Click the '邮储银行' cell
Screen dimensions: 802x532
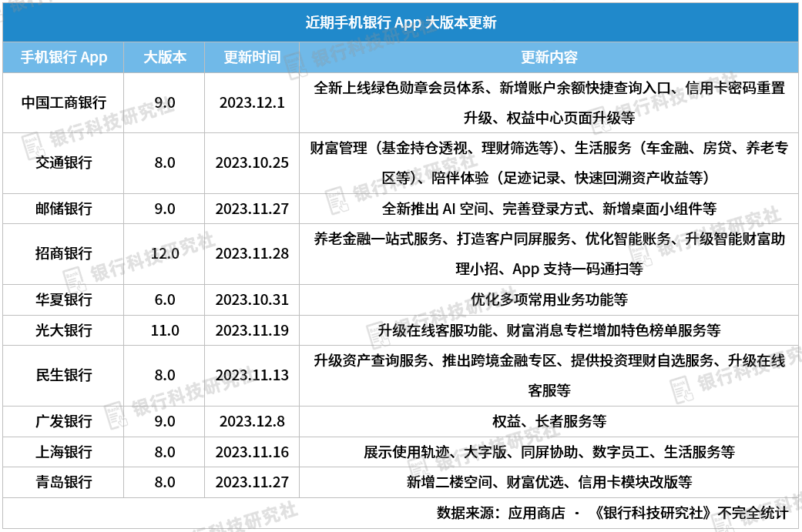coord(64,209)
